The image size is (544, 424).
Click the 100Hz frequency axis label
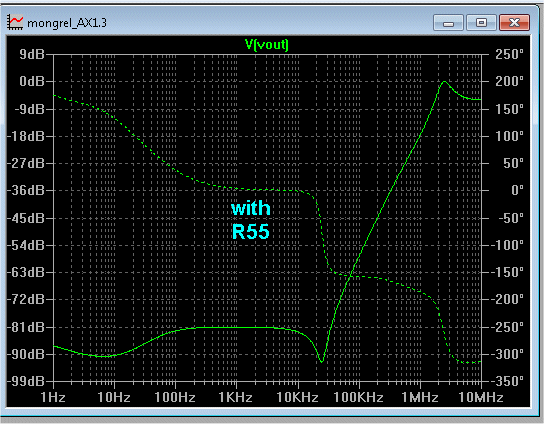pyautogui.click(x=175, y=397)
